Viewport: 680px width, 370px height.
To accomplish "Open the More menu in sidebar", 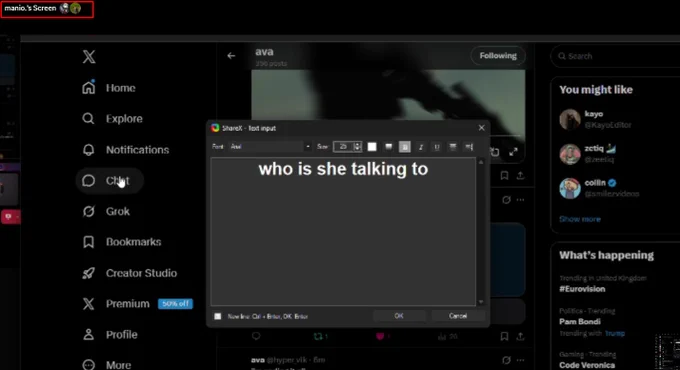I will click(107, 365).
